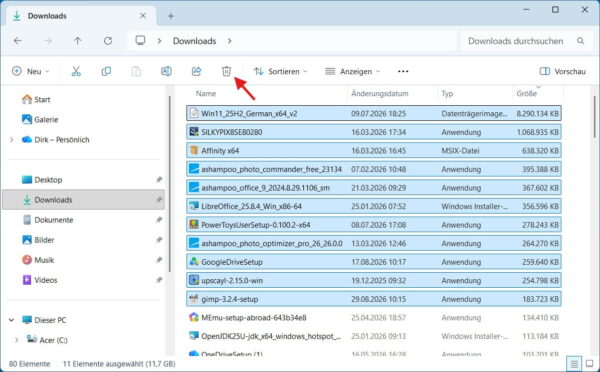Click the SILKYPIX8SE80280 file icon

click(194, 132)
